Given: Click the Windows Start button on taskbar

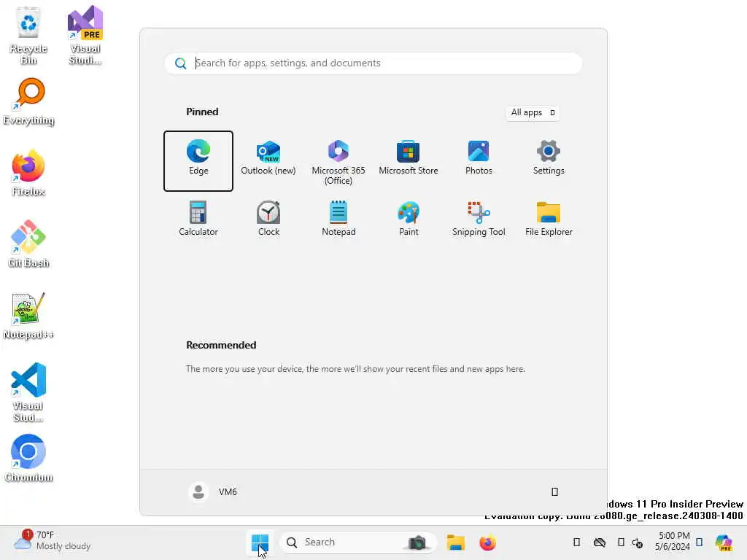Looking at the screenshot, I should tap(260, 542).
